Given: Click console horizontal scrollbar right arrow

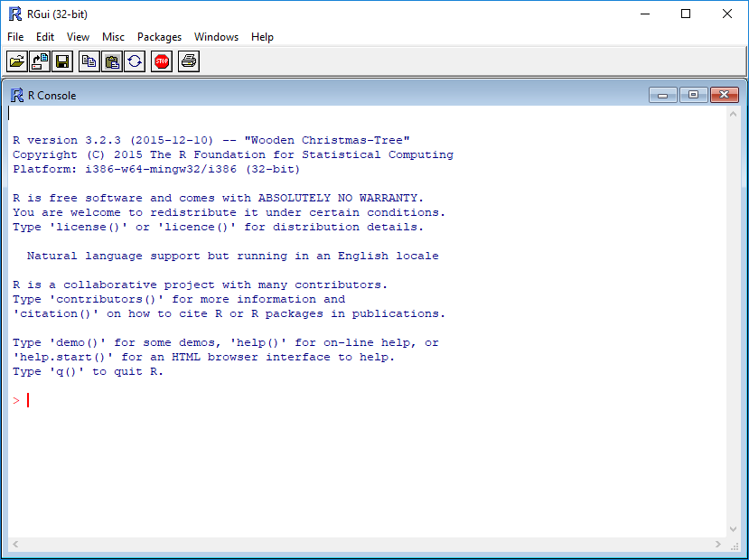Looking at the screenshot, I should tap(718, 545).
